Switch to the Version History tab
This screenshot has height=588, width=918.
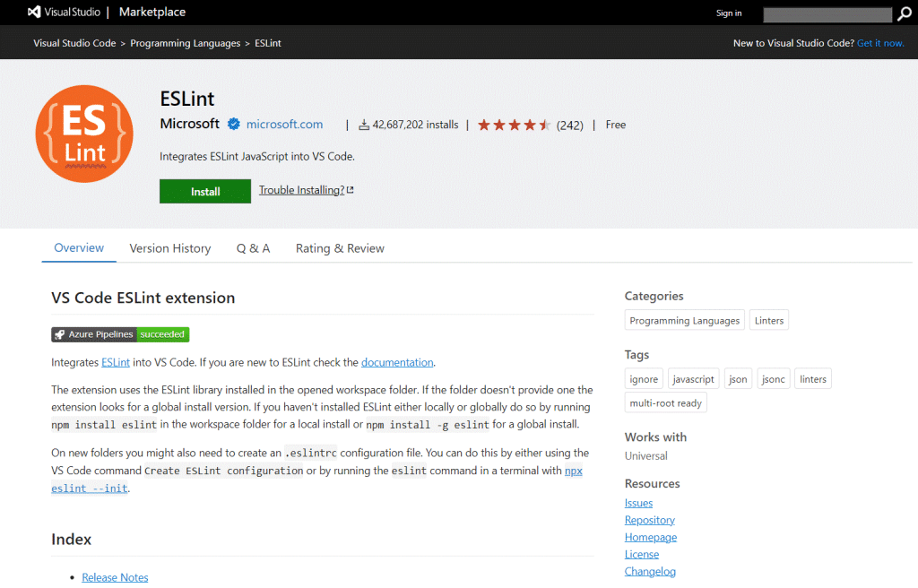pos(169,248)
